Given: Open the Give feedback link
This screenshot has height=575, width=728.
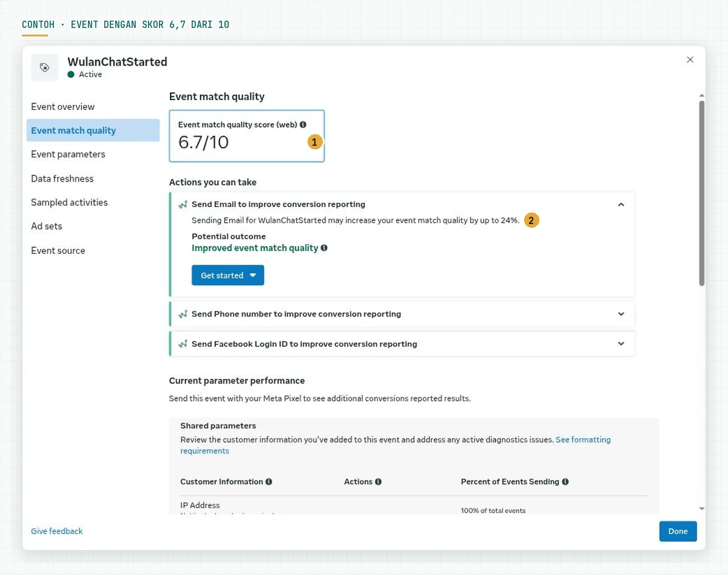Looking at the screenshot, I should tap(57, 531).
